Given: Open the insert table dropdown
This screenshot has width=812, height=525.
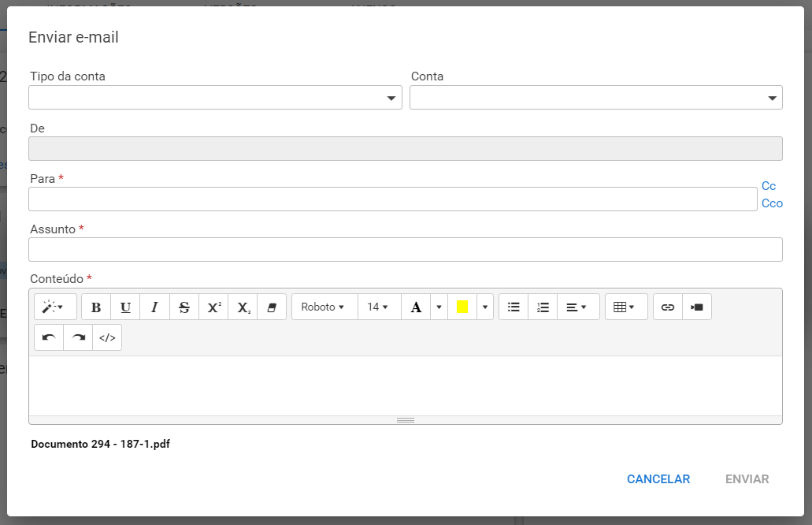Looking at the screenshot, I should click(627, 307).
